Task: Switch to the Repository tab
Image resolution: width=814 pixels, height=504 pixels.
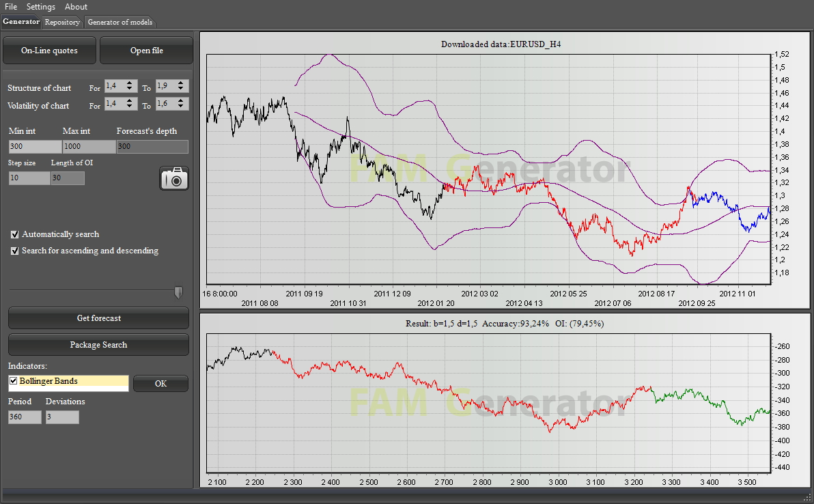Action: point(62,23)
